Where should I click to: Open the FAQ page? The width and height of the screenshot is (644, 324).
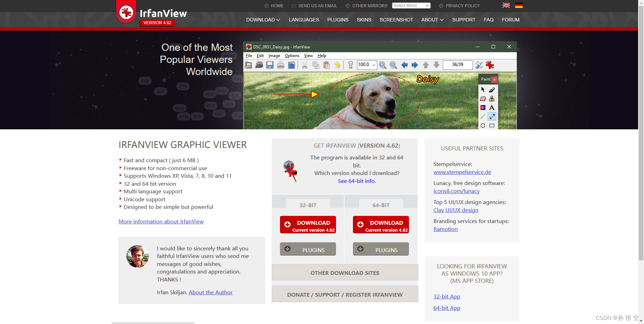click(488, 20)
